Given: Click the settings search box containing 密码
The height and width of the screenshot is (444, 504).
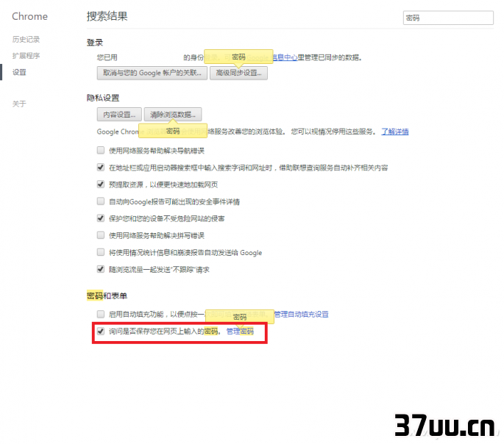Looking at the screenshot, I should [448, 18].
